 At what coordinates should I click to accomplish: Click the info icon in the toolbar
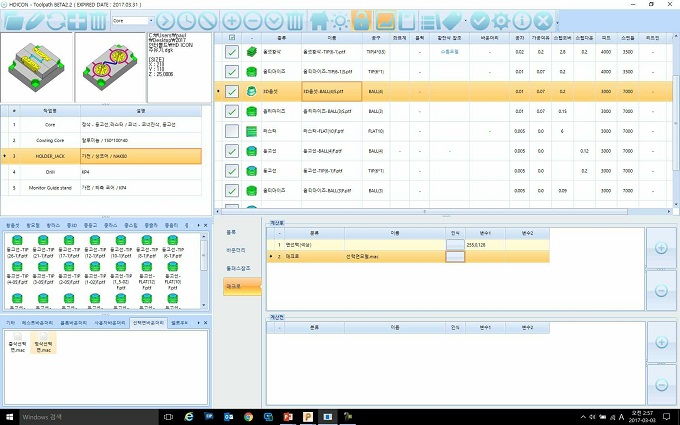(x=520, y=20)
